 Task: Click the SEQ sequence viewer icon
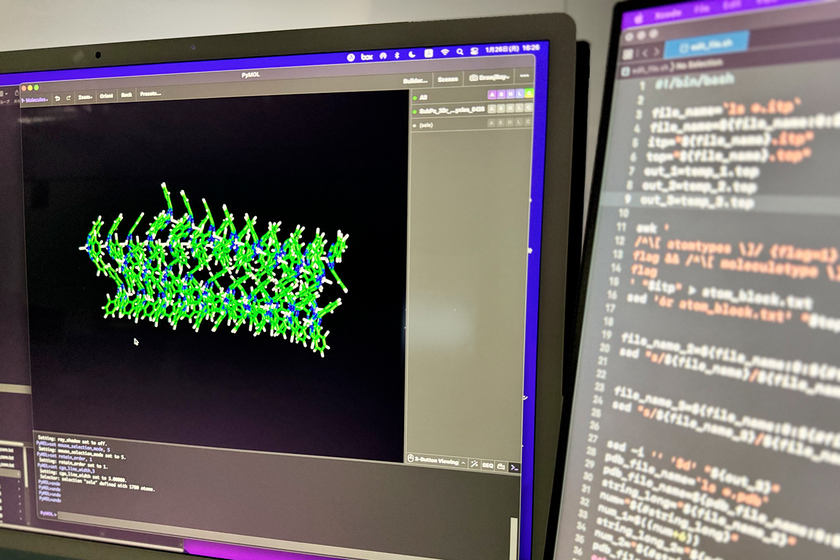coord(487,465)
